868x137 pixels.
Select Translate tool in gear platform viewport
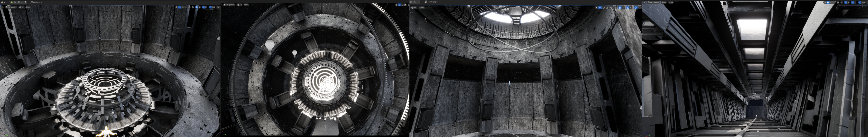point(180,7)
